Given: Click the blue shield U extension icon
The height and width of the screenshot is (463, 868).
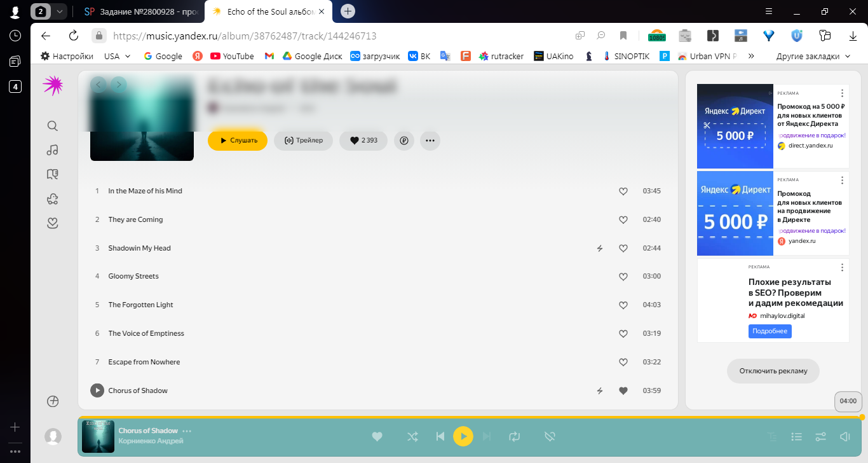Looking at the screenshot, I should click(797, 36).
